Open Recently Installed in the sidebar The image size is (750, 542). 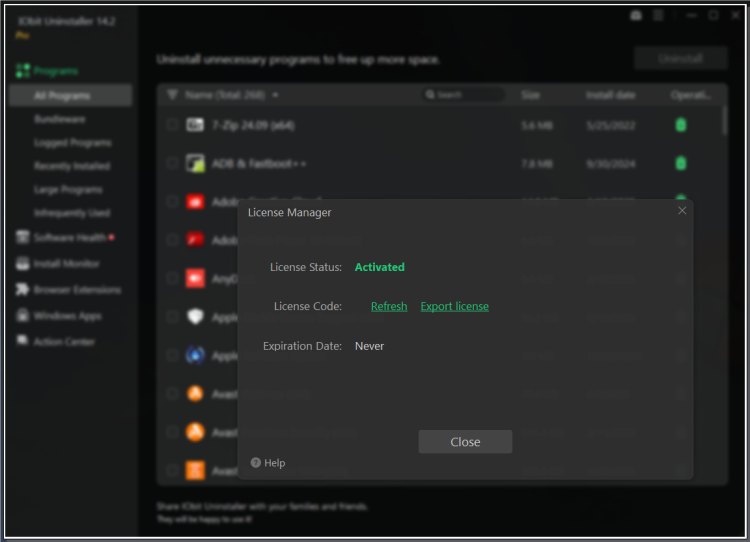(72, 166)
